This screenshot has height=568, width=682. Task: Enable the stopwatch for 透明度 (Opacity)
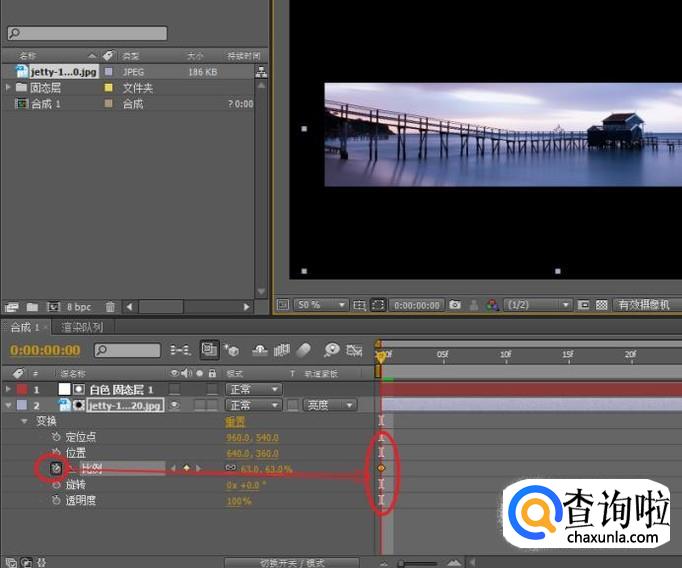tap(57, 500)
